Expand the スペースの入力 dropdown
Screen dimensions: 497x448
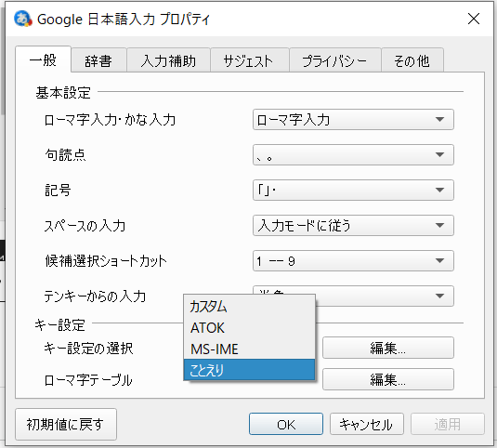point(353,226)
